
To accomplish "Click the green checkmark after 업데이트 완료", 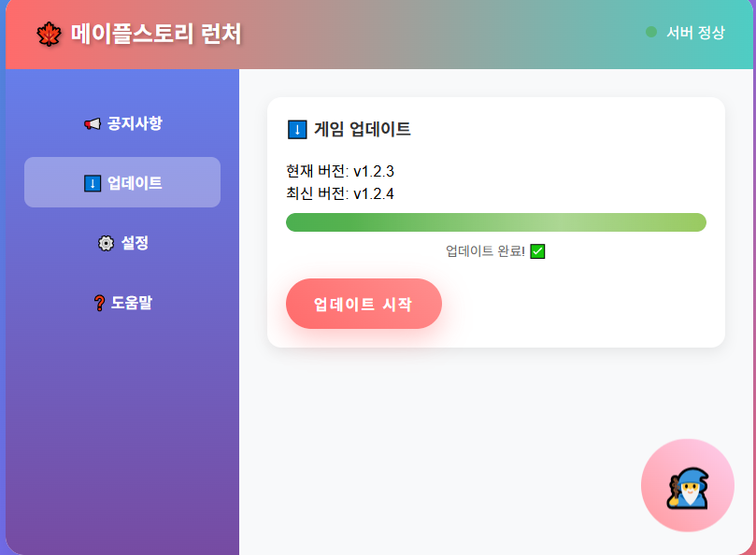I will tap(537, 251).
